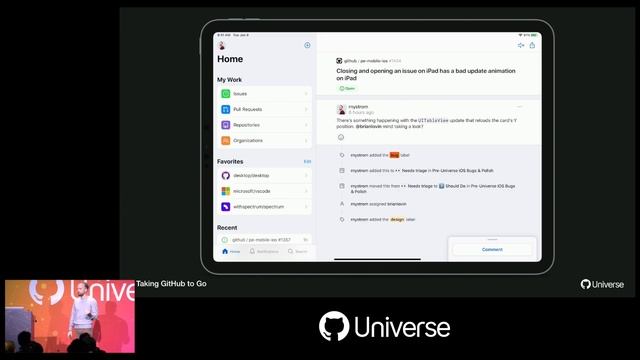Click the withspectrum/spectrum logo icon
Screen dimensions: 640x360
pos(226,207)
